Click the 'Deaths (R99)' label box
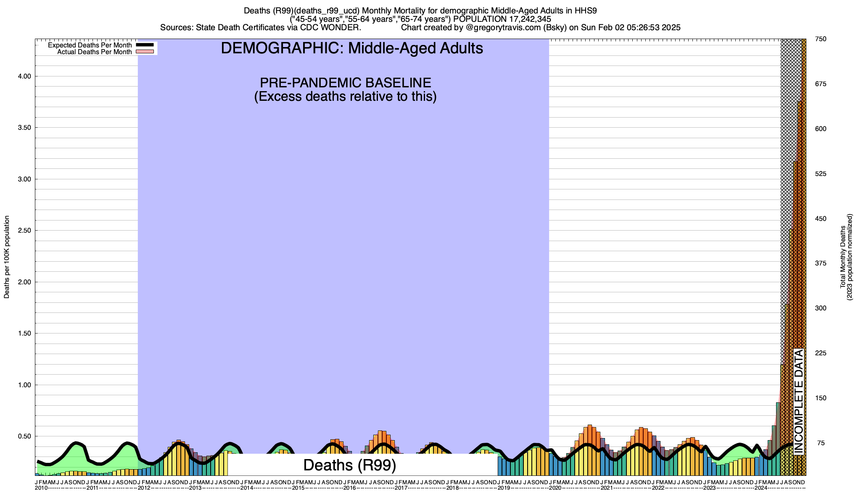Viewport: 861px width, 504px height. (x=349, y=465)
